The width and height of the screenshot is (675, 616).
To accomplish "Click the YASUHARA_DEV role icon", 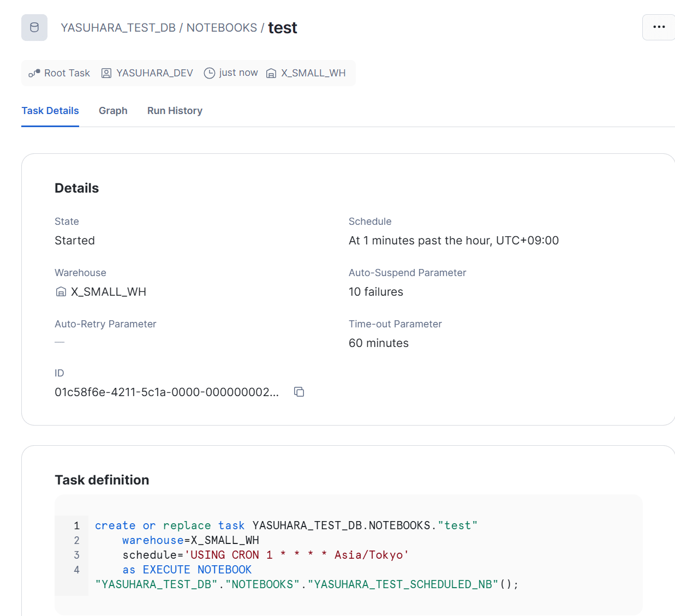I will coord(106,73).
